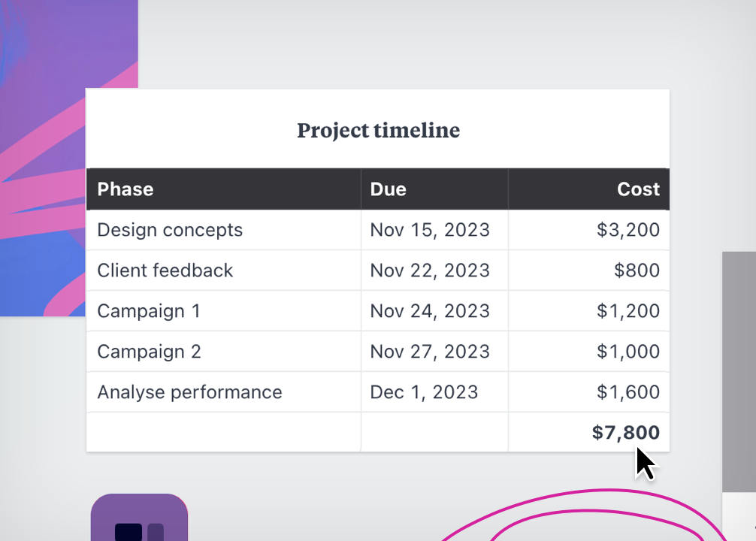The image size is (756, 541).
Task: Click the "Campaign 2" phase cell
Action: 149,352
